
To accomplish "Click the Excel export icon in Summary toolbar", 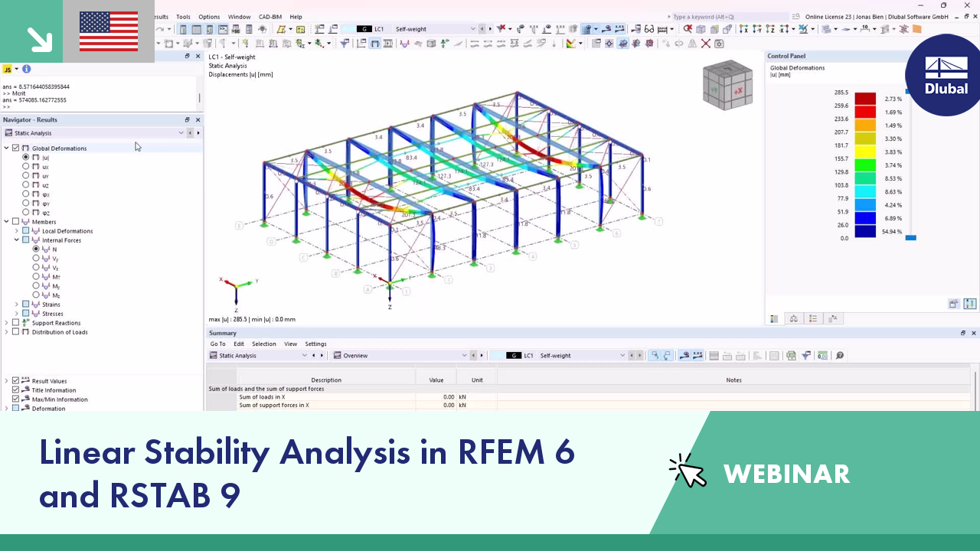I will 791,355.
